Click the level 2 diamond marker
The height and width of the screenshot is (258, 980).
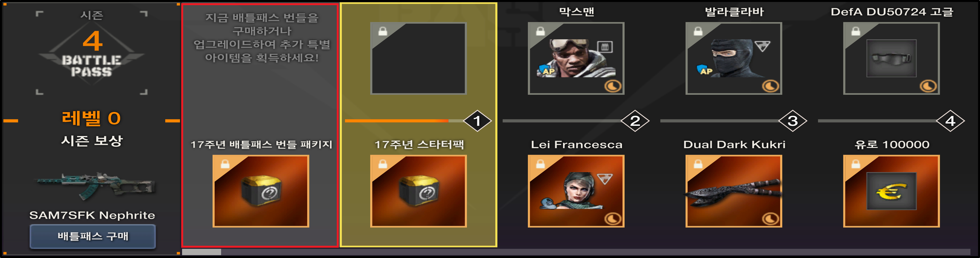635,121
